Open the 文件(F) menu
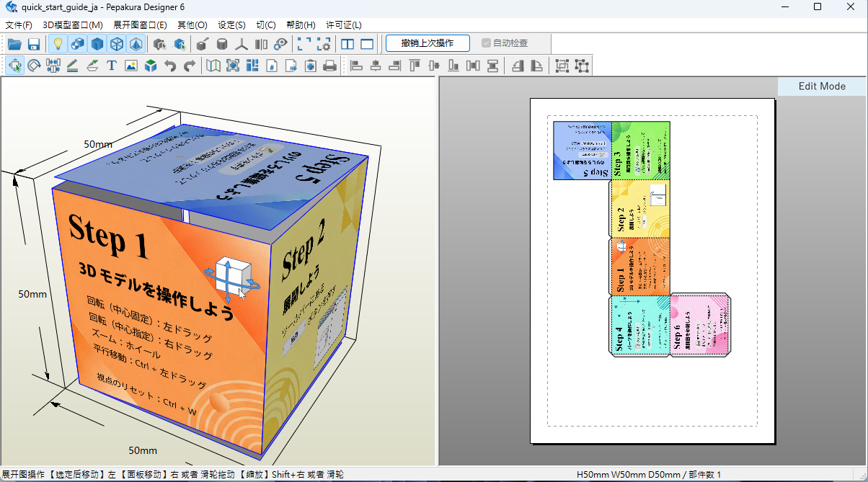The width and height of the screenshot is (868, 482). pos(19,25)
